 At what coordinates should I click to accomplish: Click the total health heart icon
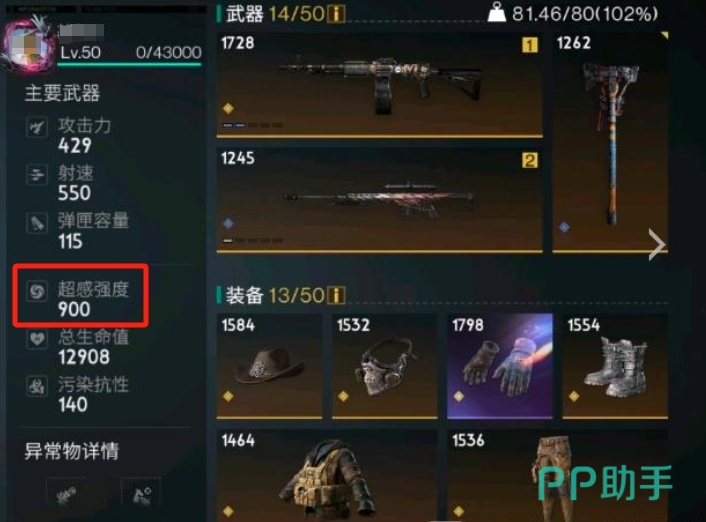pos(36,339)
